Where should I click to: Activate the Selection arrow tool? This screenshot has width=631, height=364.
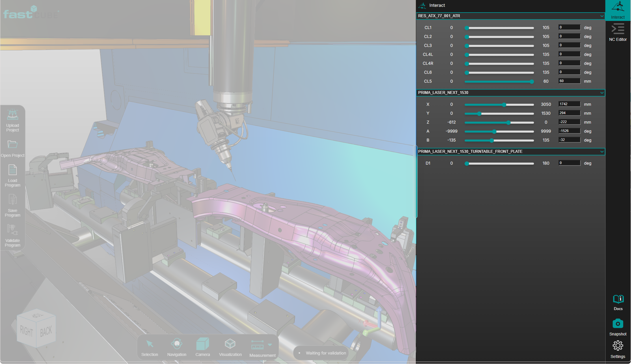tap(150, 344)
